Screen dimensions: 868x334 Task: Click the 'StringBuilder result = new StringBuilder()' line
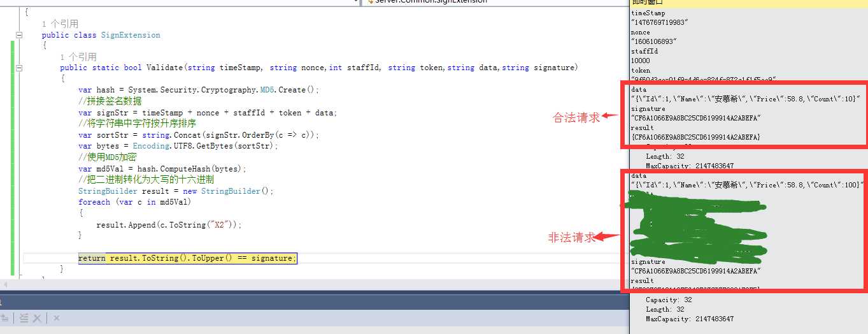[x=176, y=191]
